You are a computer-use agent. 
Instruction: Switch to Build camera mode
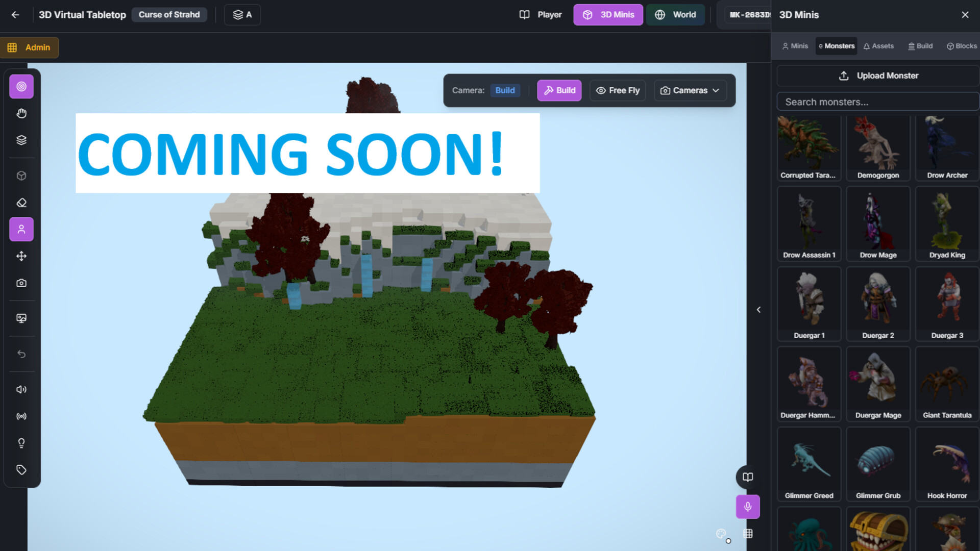(559, 90)
